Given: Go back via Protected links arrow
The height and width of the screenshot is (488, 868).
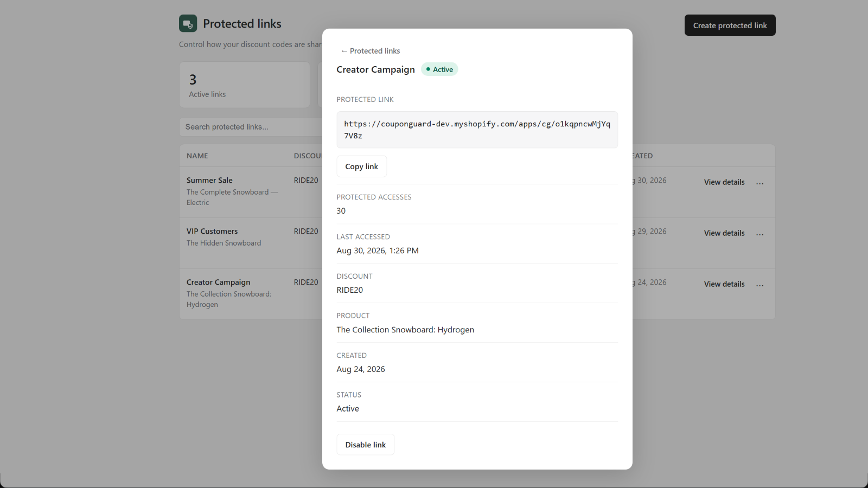Looking at the screenshot, I should click(x=371, y=51).
